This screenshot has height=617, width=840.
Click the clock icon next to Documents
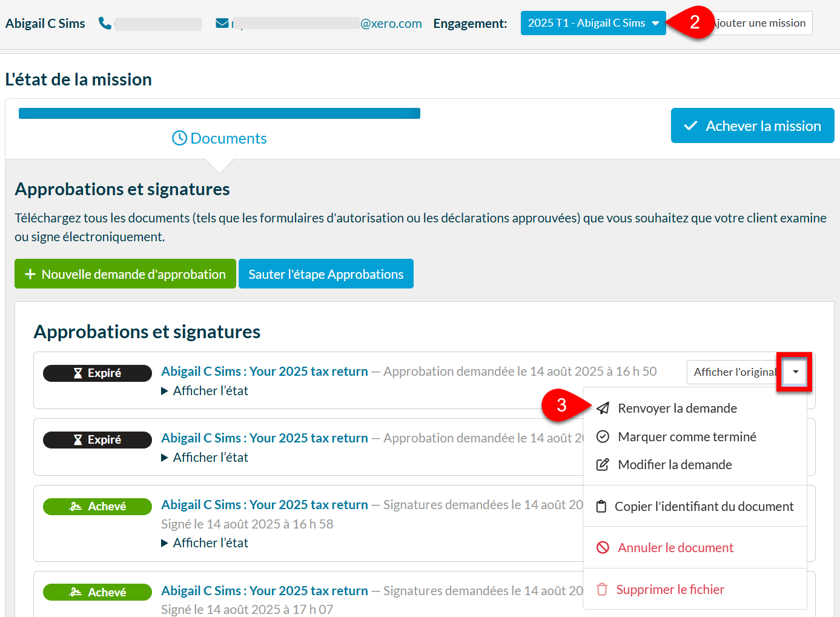tap(179, 138)
